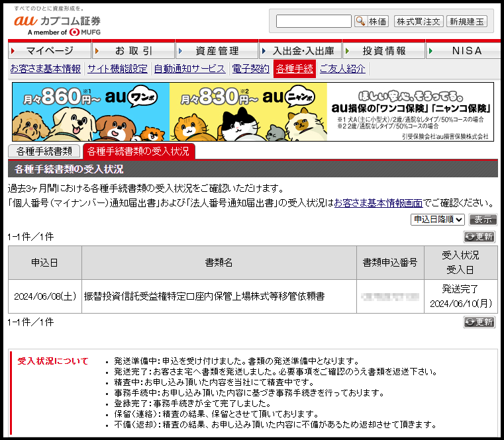Click the MUFG member logo text
Viewport: 504px width, 440px height.
64,32
